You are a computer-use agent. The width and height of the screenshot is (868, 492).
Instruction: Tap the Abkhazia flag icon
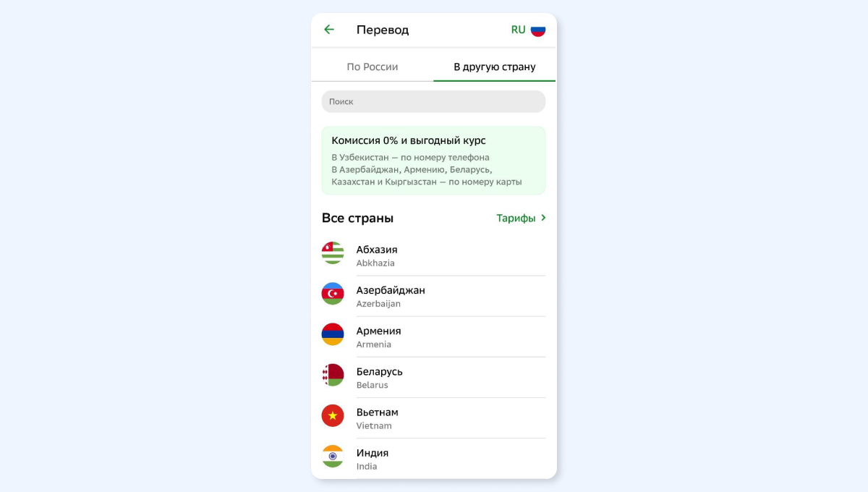click(x=333, y=253)
